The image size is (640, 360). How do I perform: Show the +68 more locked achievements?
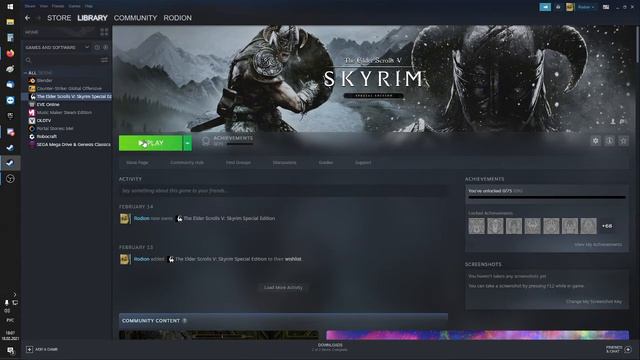coord(607,226)
